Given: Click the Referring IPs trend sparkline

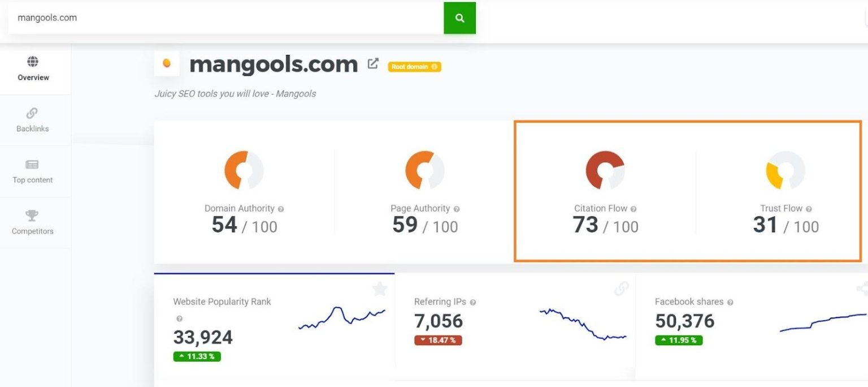Looking at the screenshot, I should click(x=582, y=322).
